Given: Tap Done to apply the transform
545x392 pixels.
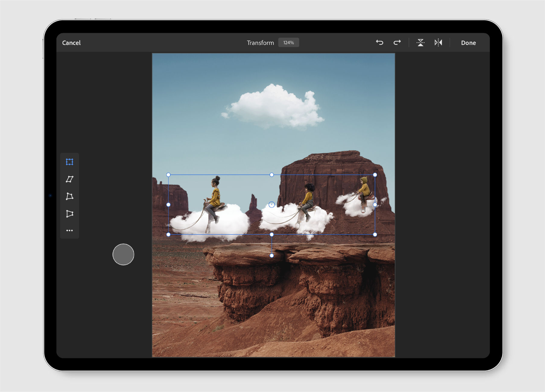Looking at the screenshot, I should point(468,43).
